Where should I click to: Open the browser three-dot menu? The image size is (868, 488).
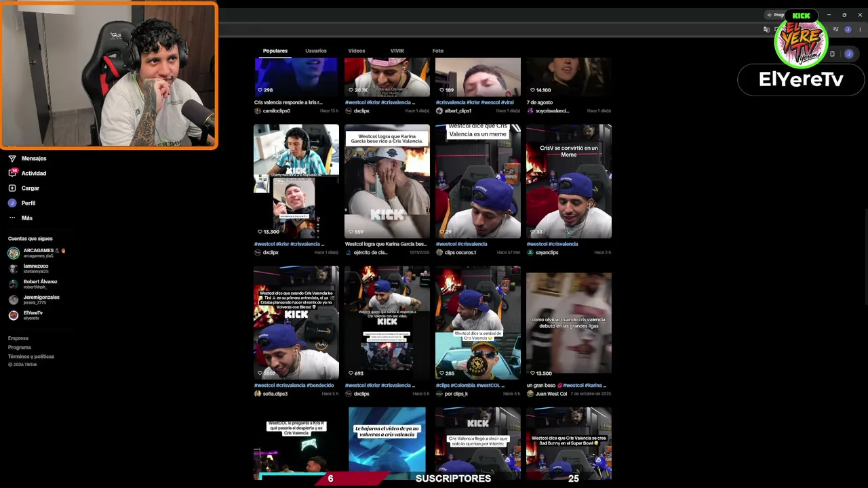pos(860,29)
